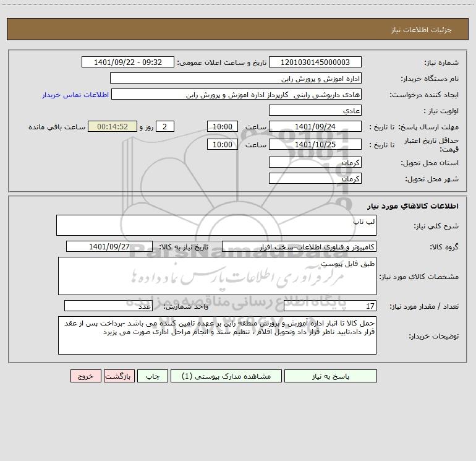Click the جزئیات اطلاعات نیاز header title
Viewport: 476px width, 461px height.
click(422, 30)
